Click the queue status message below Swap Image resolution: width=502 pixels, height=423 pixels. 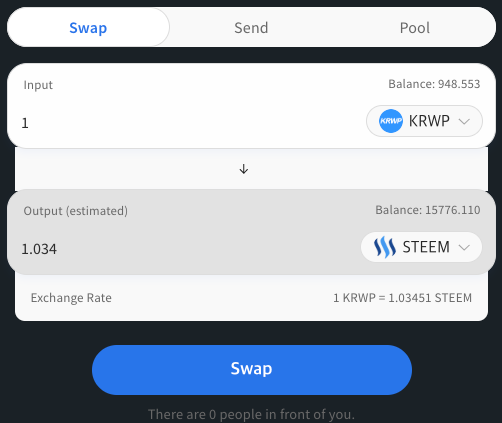point(251,414)
